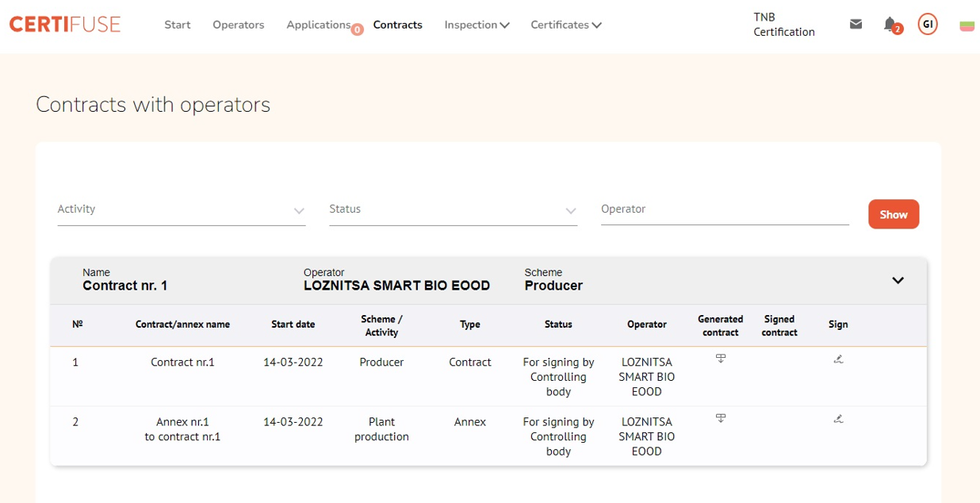Download generated contract for Contract nr.1
The height and width of the screenshot is (503, 980).
click(x=721, y=359)
